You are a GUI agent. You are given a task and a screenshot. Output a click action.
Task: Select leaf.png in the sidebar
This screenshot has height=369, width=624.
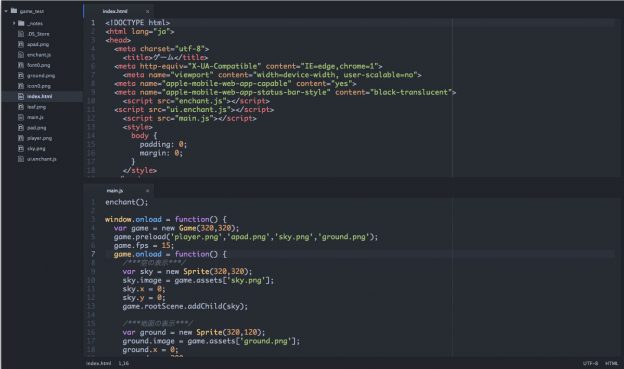36,107
